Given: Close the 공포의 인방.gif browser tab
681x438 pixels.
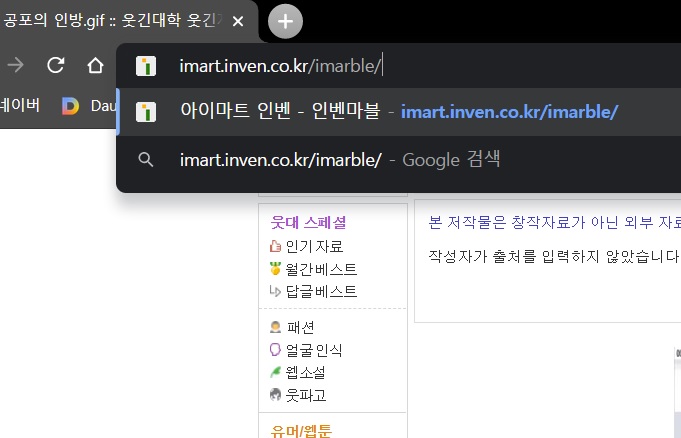Looking at the screenshot, I should pyautogui.click(x=238, y=21).
